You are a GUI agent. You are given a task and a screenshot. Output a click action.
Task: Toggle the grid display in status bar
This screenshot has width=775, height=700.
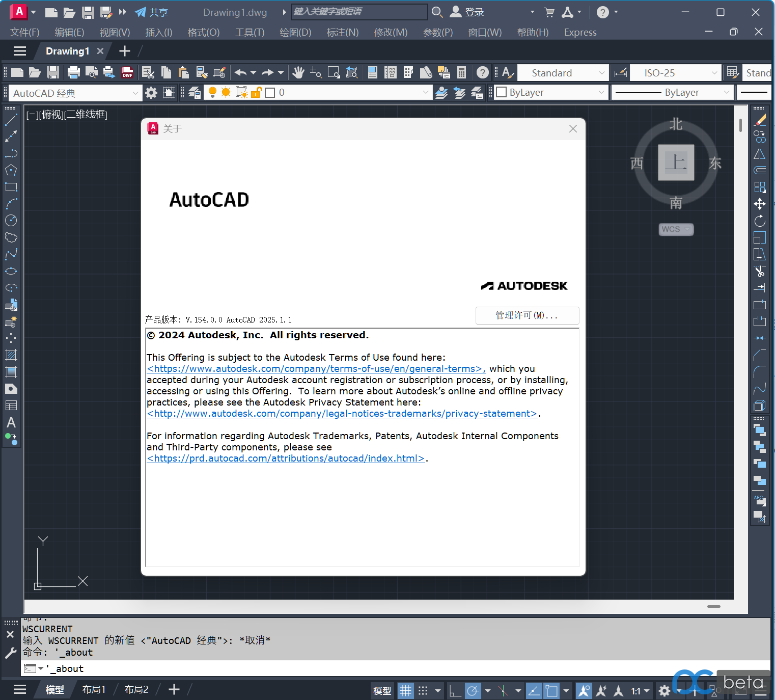(405, 690)
